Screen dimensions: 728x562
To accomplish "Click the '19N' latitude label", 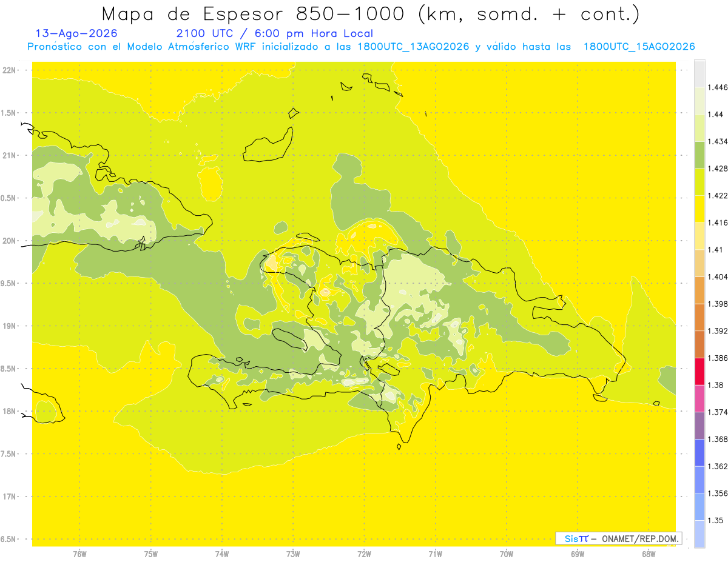I will 10,326.
